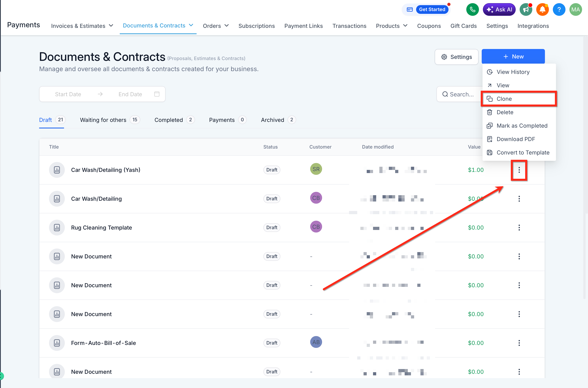This screenshot has height=388, width=588.
Task: Click the Draft badge for Form-Auto-Bill-of-Sale
Action: [271, 343]
